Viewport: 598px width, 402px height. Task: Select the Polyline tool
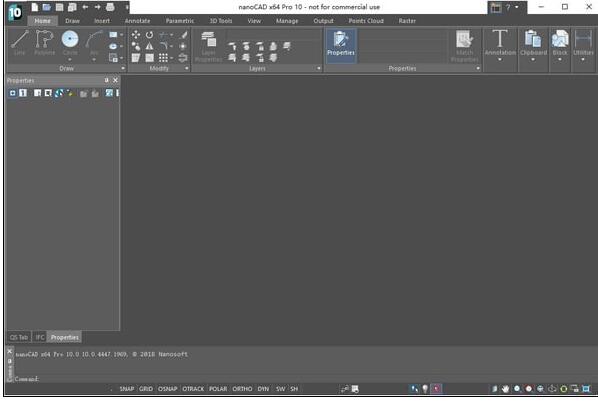(45, 42)
